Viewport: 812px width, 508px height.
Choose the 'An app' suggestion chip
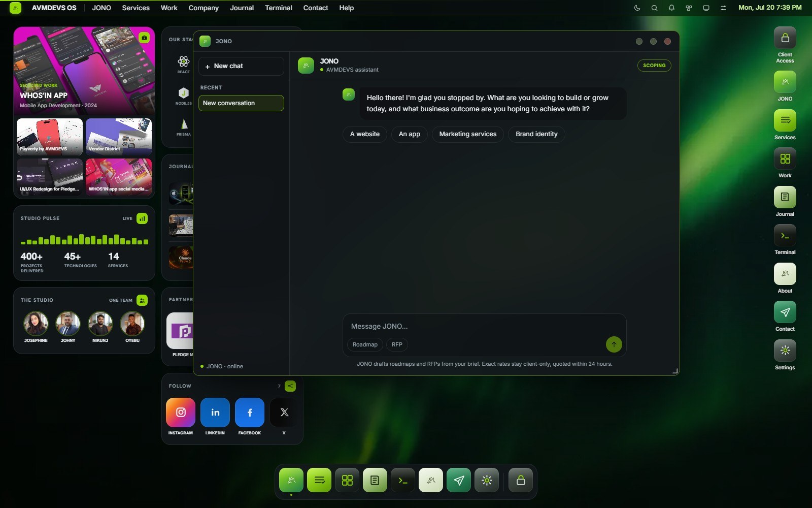pyautogui.click(x=410, y=134)
